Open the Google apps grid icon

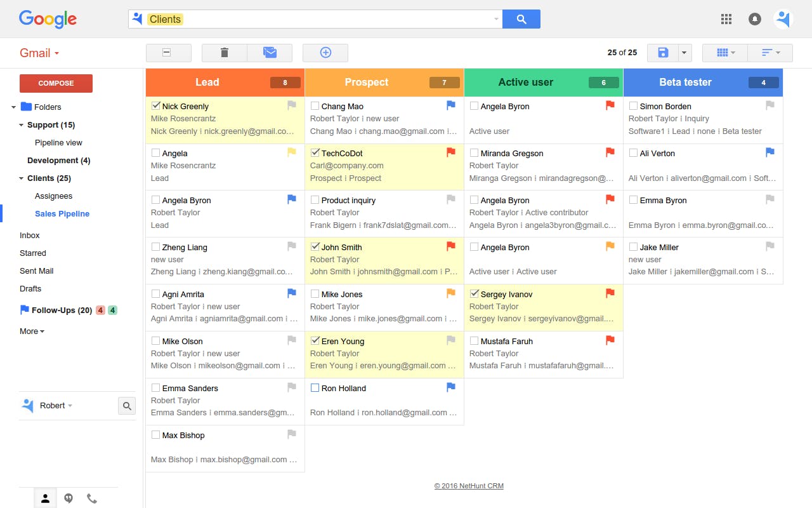[x=726, y=19]
